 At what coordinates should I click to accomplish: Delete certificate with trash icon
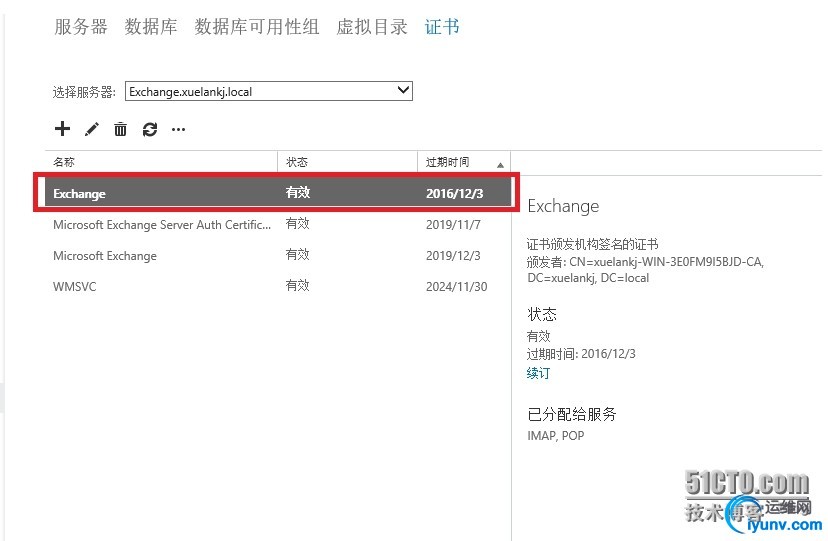tap(120, 129)
